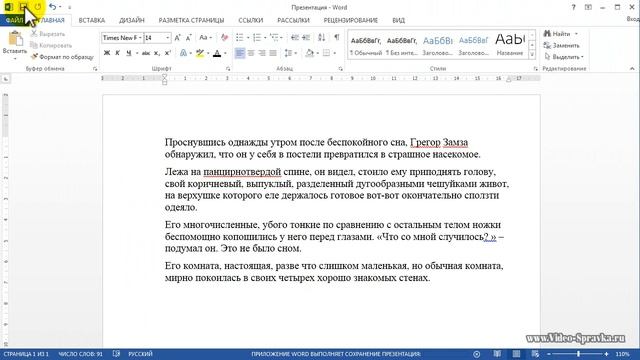The height and width of the screenshot is (360, 640).
Task: Apply the Обычный style
Action: (x=366, y=46)
